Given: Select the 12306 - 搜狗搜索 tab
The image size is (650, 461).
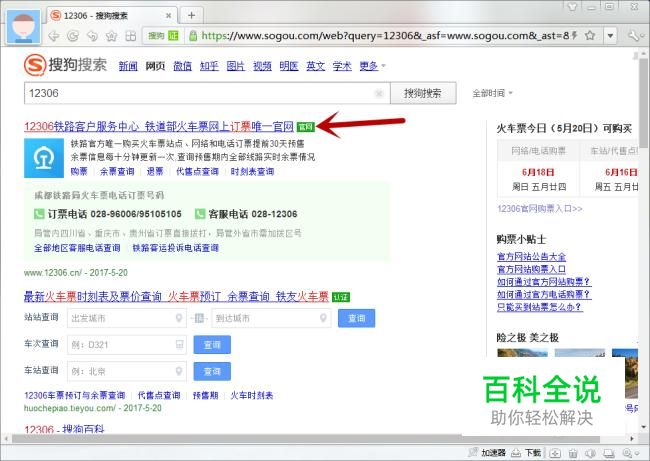Looking at the screenshot, I should [111, 16].
